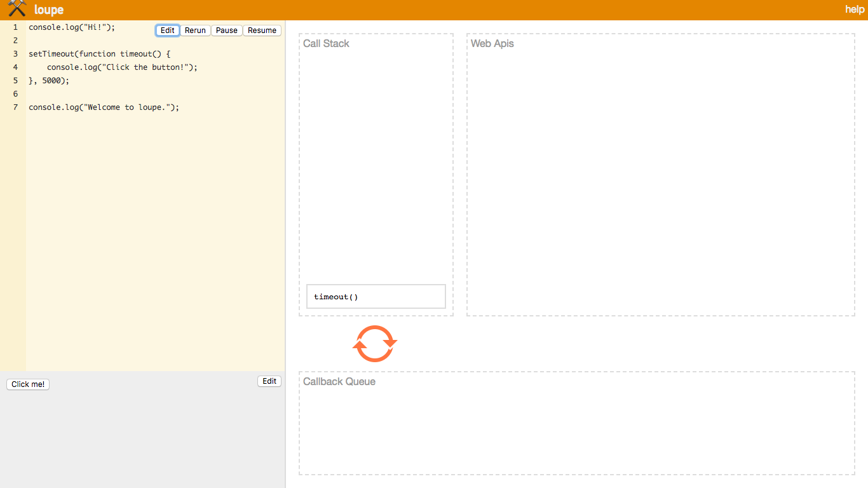Click the "Welcome to loupe." code line
868x488 pixels.
pyautogui.click(x=103, y=107)
